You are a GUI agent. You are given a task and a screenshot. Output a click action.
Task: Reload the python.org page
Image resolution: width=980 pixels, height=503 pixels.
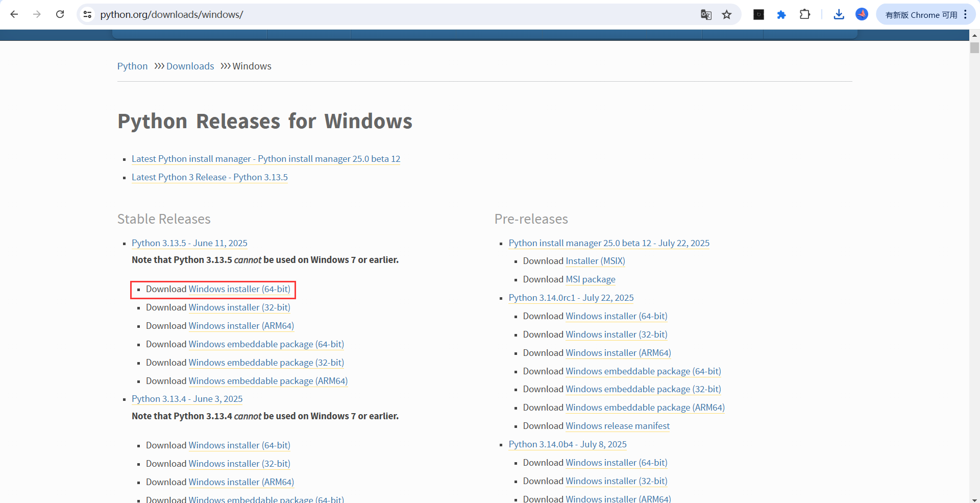tap(60, 14)
